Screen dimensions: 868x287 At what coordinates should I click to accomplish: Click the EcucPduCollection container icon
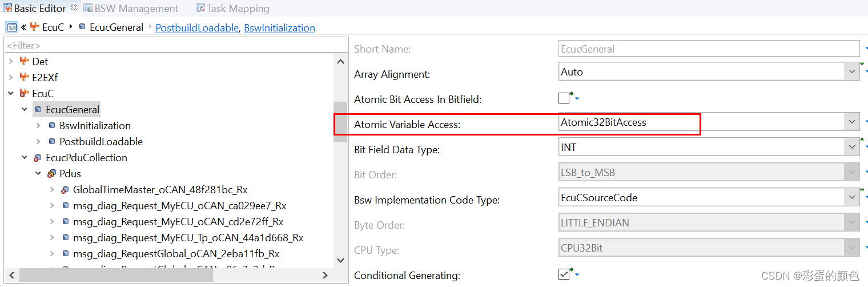tap(38, 157)
